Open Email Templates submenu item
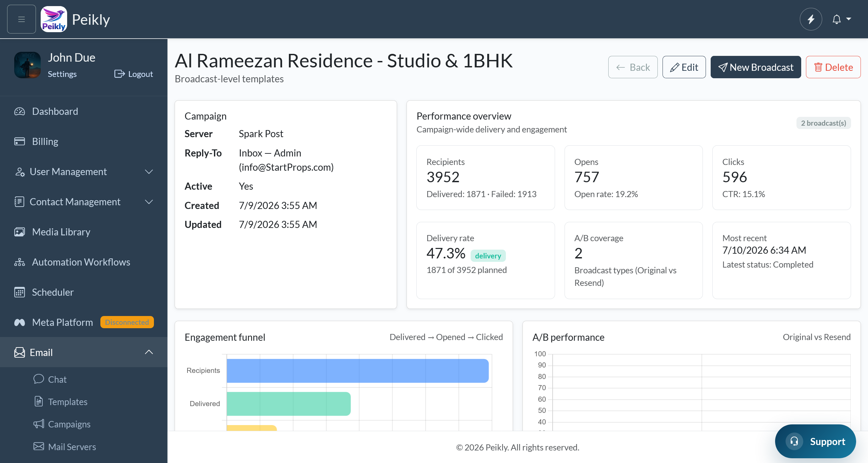The image size is (868, 463). click(x=68, y=402)
